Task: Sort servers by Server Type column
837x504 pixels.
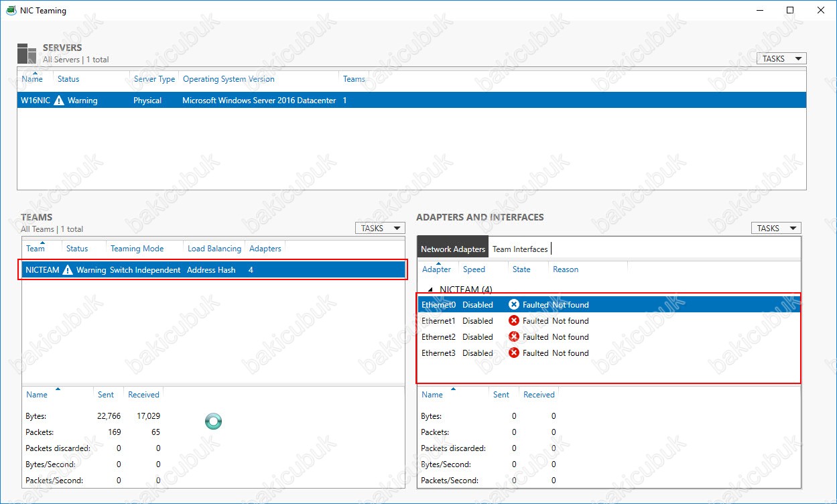Action: click(x=155, y=79)
